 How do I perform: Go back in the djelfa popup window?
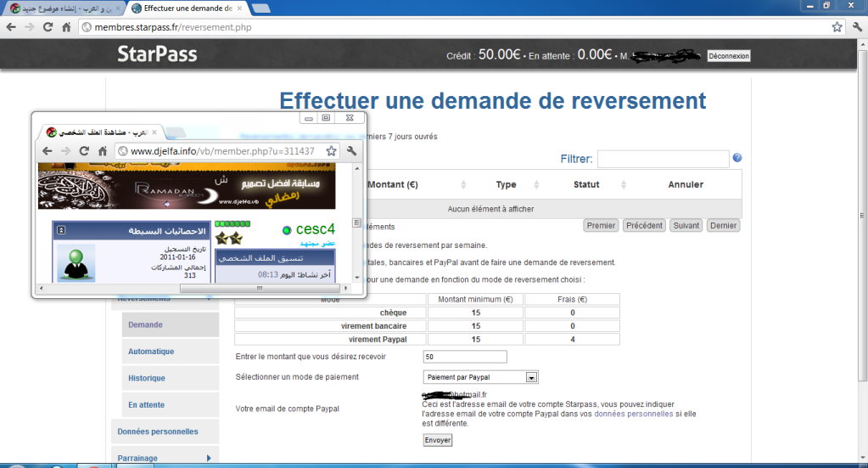click(x=48, y=151)
